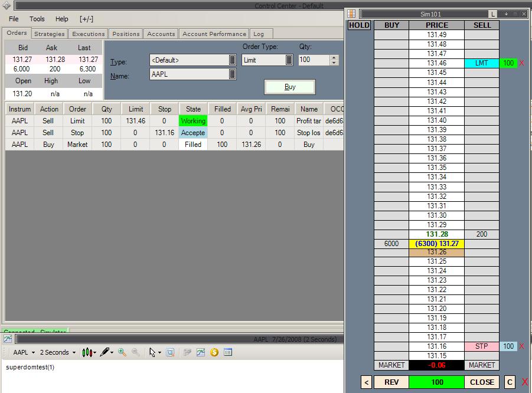Open the Tools menu
The image size is (532, 393).
(37, 19)
